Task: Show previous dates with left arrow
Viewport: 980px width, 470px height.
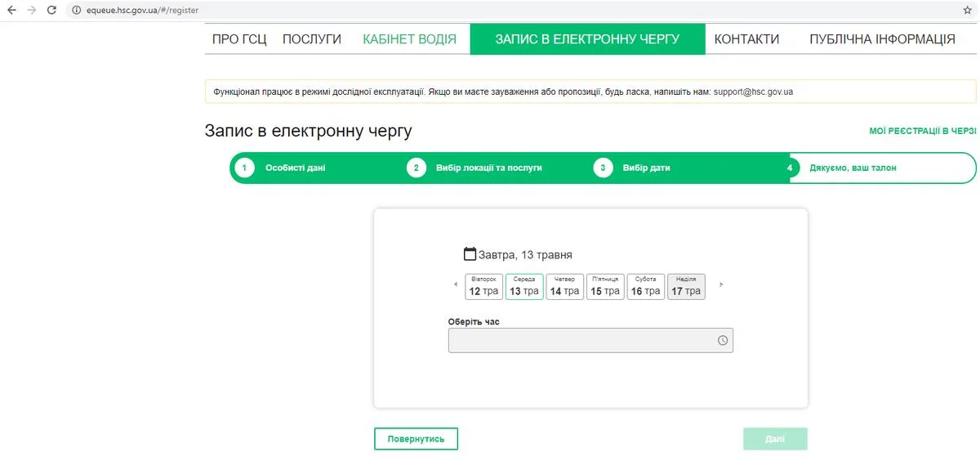Action: pyautogui.click(x=456, y=285)
